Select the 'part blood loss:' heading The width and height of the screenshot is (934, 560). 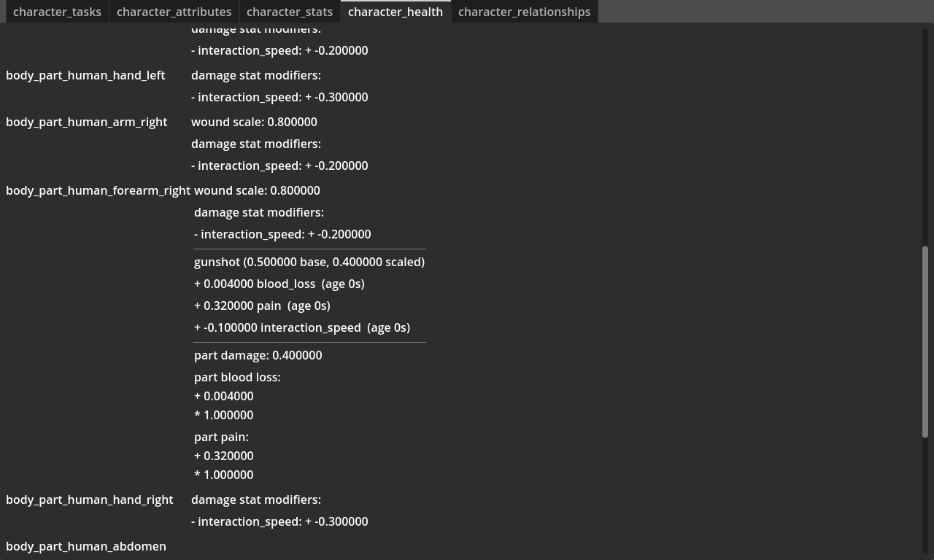point(237,377)
